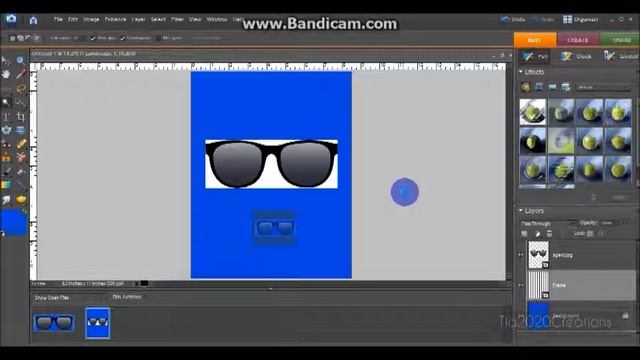Toggle lock transparent pixels in Layers panel
Screen dimensions: 640x360
pyautogui.click(x=590, y=233)
